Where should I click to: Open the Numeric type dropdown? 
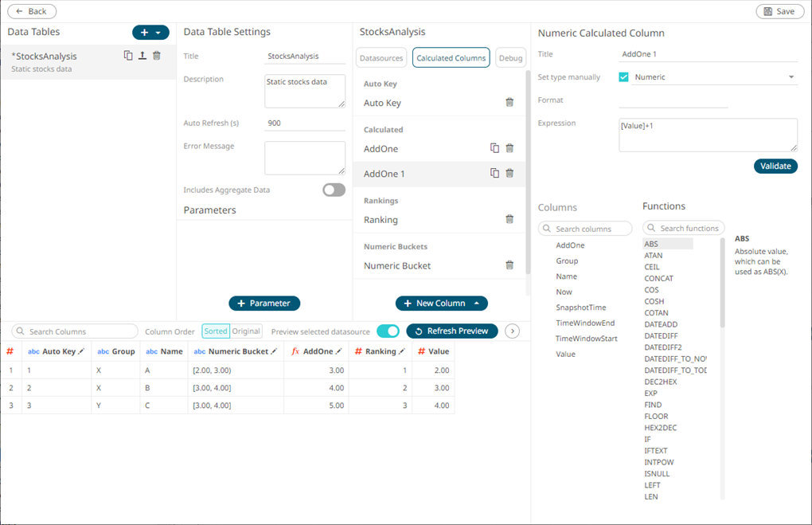(x=791, y=77)
